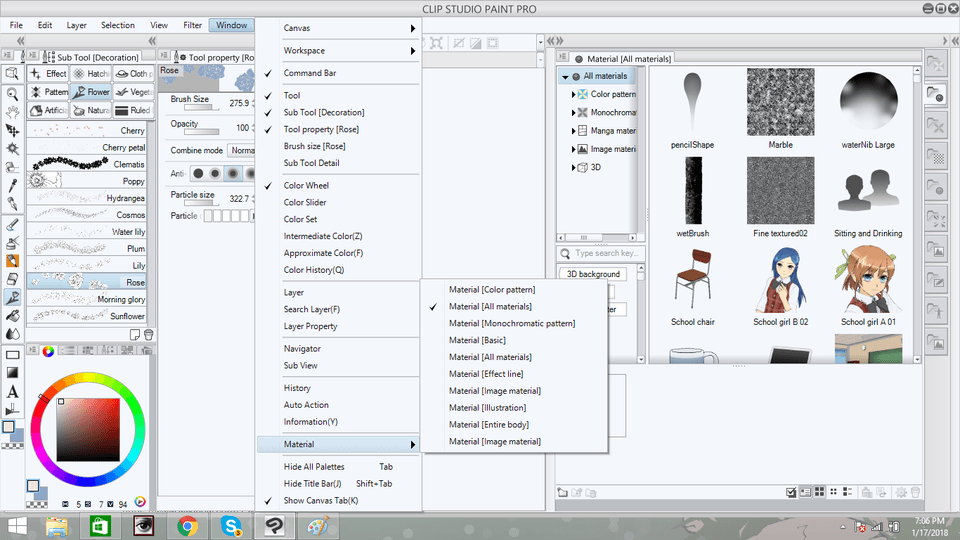
Task: Select the Effect decoration group
Action: pyautogui.click(x=49, y=74)
